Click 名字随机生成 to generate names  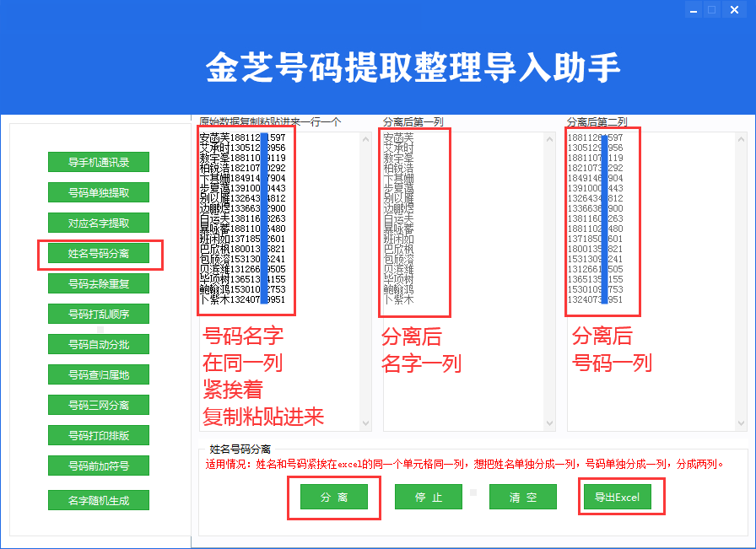[x=98, y=499]
